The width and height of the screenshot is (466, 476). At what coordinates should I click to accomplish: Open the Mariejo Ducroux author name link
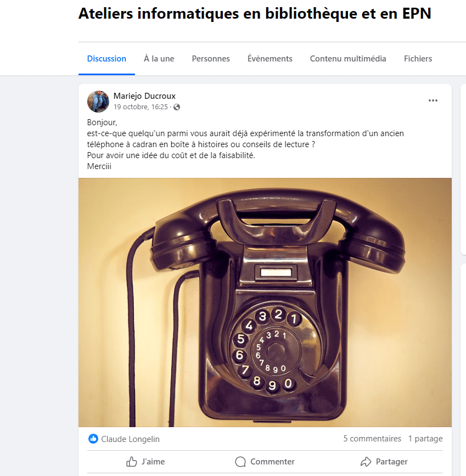(x=144, y=96)
